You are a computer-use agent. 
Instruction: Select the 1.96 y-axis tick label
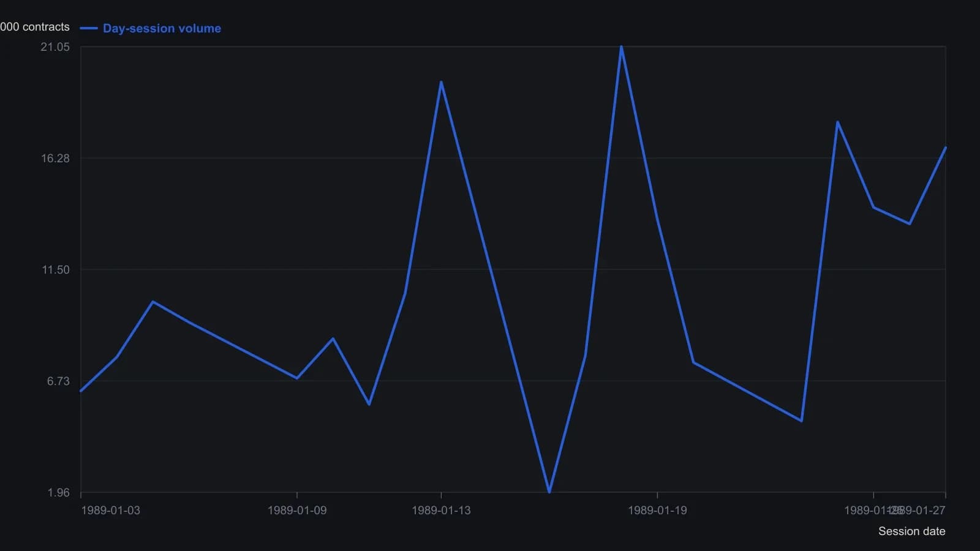click(x=59, y=493)
